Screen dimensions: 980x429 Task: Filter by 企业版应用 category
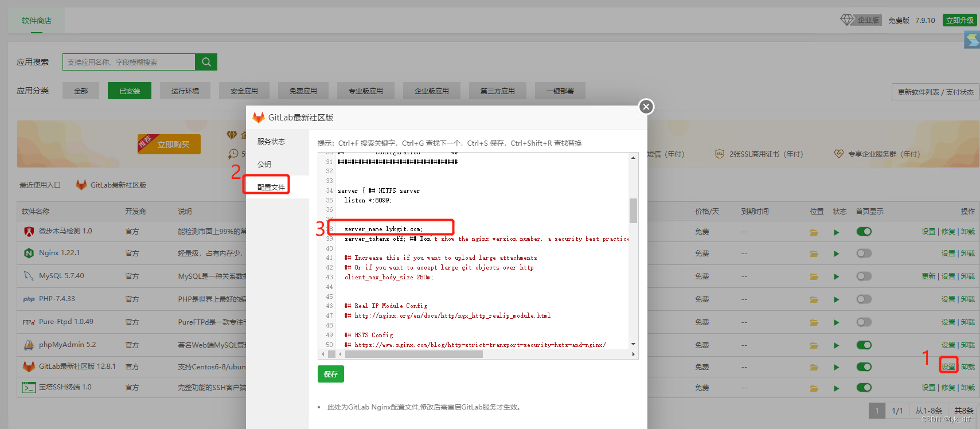pyautogui.click(x=432, y=91)
